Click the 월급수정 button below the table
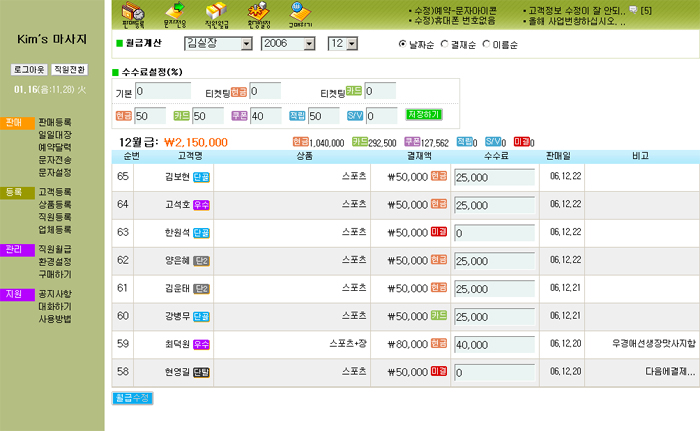The height and width of the screenshot is (431, 700). 132,398
